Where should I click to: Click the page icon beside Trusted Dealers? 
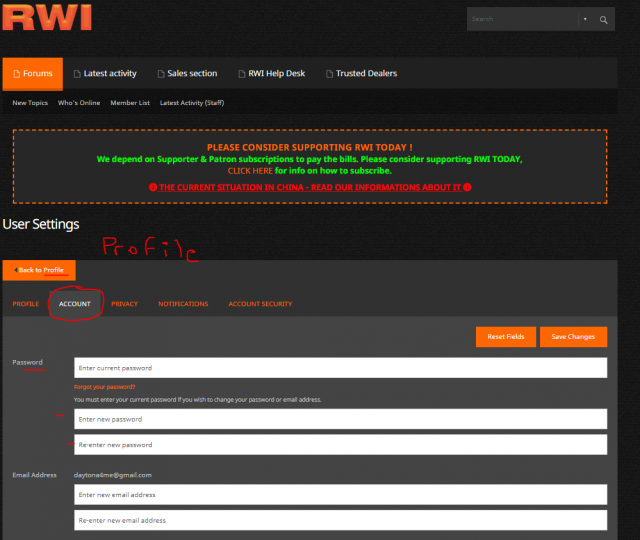tap(329, 74)
